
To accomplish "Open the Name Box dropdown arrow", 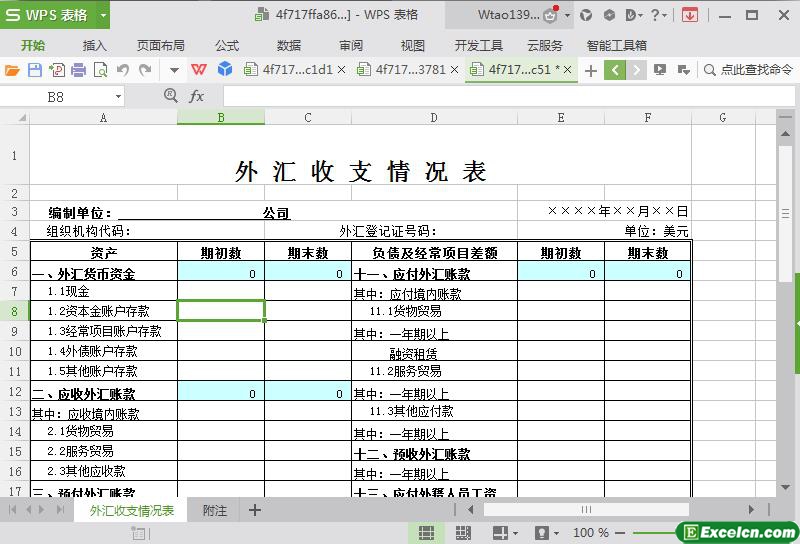I will tap(118, 96).
